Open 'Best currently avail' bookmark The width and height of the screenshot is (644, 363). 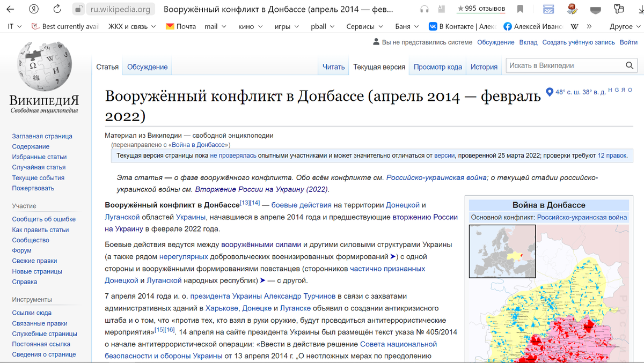coord(65,26)
